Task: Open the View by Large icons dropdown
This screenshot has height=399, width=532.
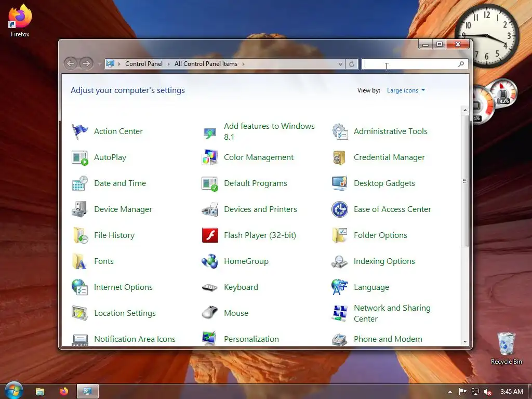Action: point(406,90)
